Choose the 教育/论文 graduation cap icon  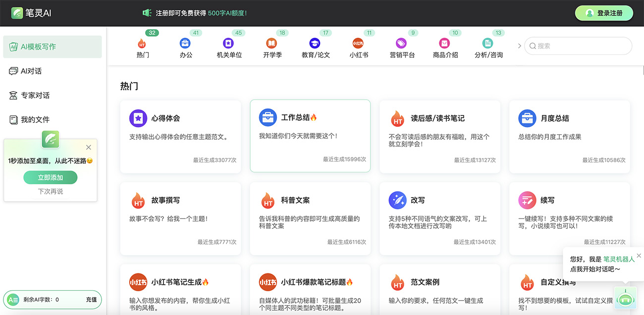pyautogui.click(x=315, y=44)
